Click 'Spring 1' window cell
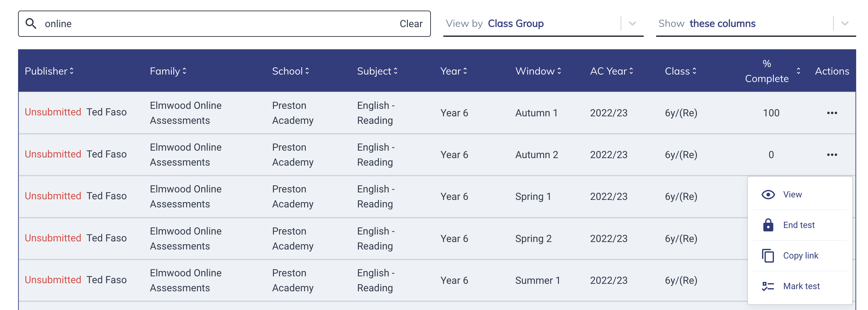Screen dimensions: 868x310 point(533,196)
